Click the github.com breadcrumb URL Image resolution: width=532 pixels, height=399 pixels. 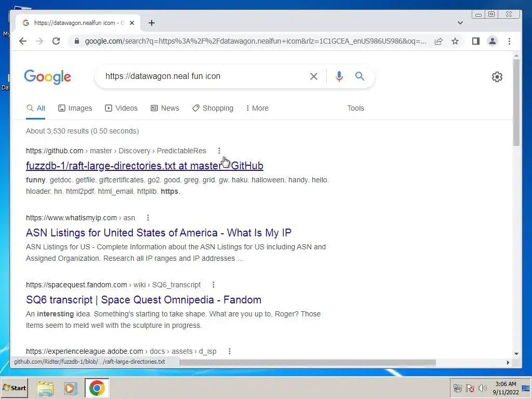[116, 151]
